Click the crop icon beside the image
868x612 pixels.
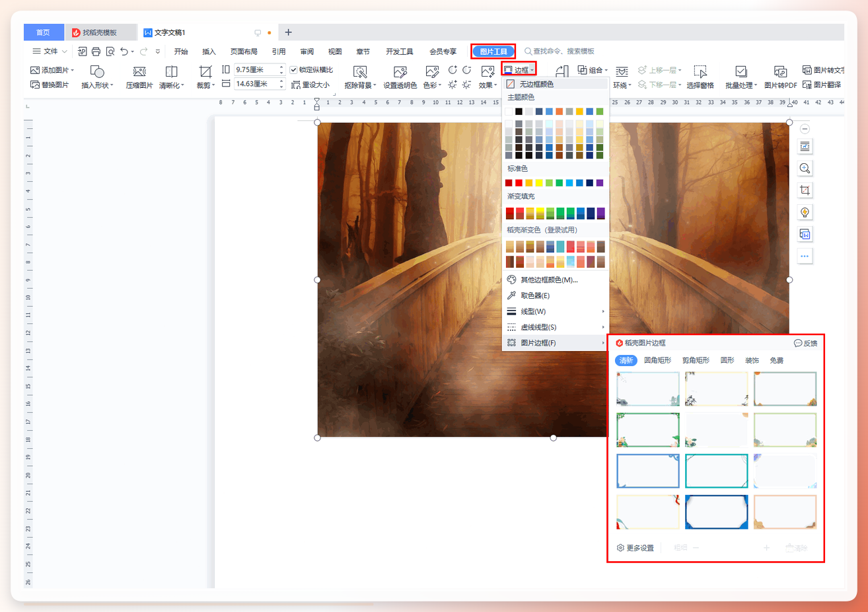click(x=805, y=190)
